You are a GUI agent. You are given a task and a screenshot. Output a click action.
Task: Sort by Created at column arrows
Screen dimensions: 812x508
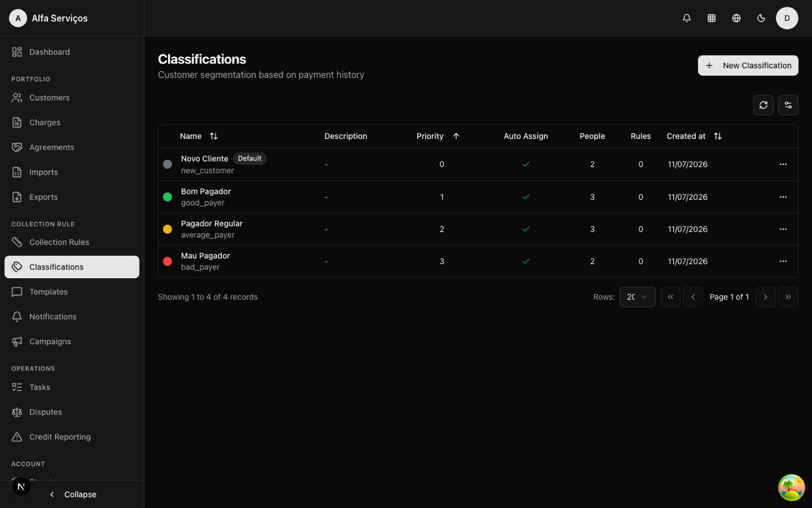(717, 136)
